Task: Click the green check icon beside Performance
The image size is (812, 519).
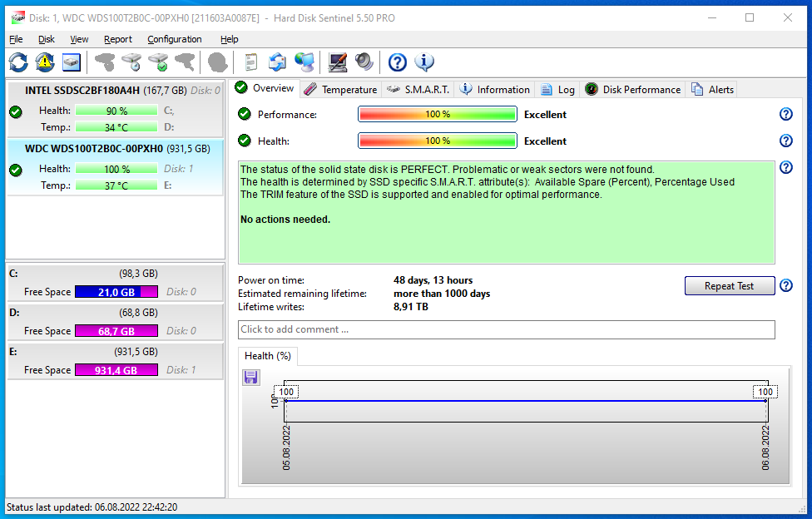Action: (245, 114)
